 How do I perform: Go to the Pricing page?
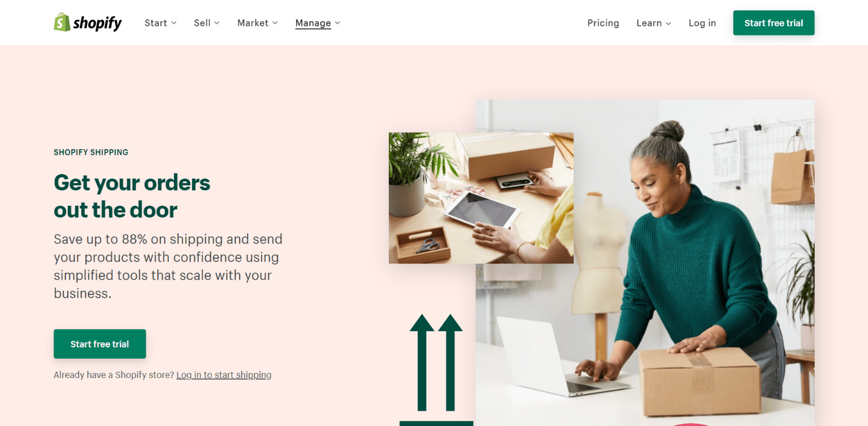(603, 23)
